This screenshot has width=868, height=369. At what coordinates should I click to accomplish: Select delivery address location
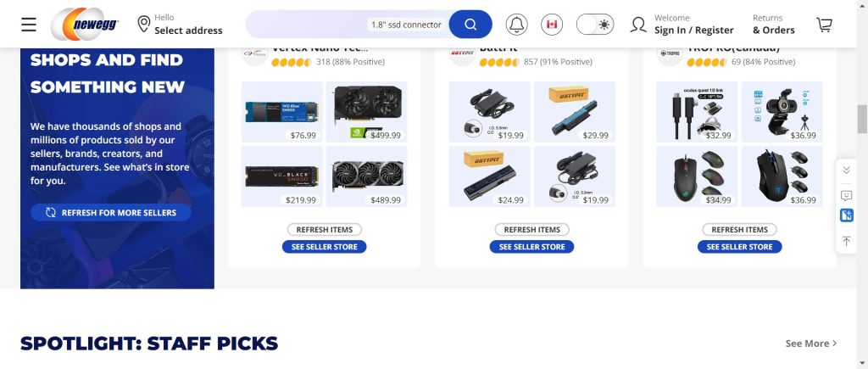180,25
